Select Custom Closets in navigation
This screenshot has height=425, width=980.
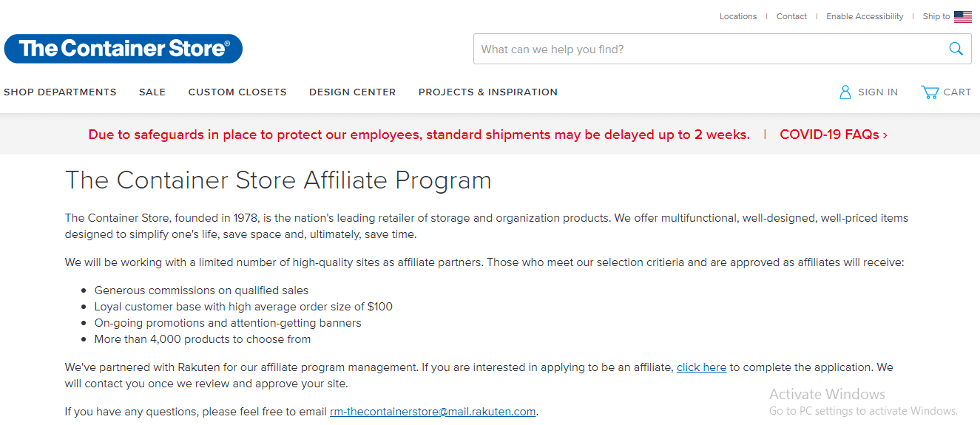(x=237, y=92)
